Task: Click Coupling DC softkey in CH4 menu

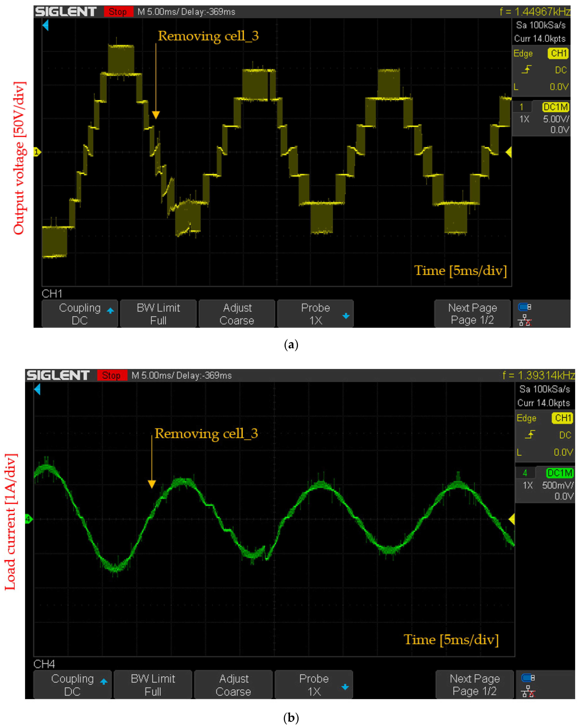Action: [72, 685]
